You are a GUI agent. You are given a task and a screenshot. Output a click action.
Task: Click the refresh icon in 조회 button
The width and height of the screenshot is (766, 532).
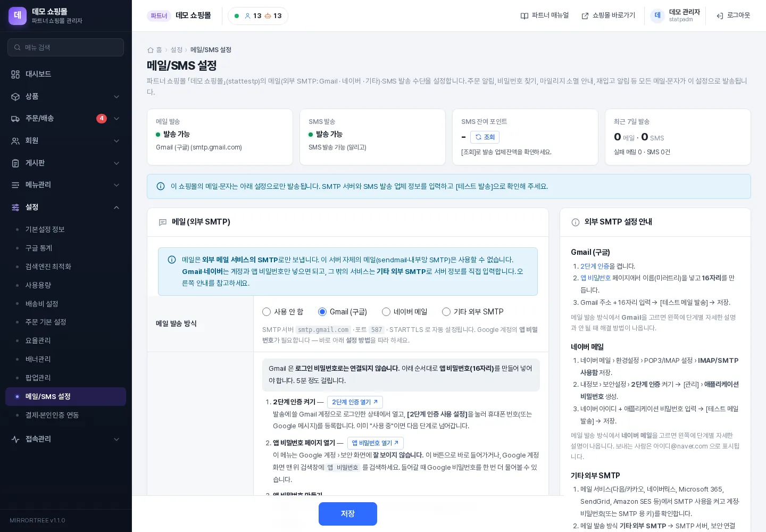478,137
